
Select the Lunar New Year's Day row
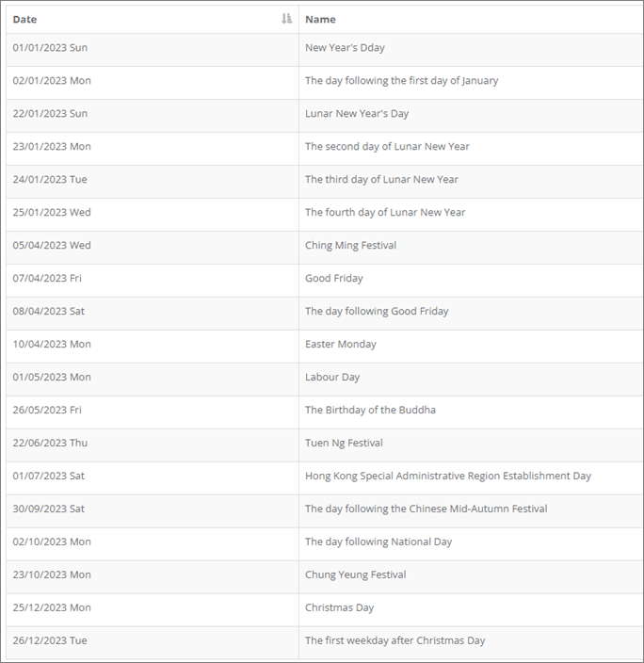pos(357,114)
